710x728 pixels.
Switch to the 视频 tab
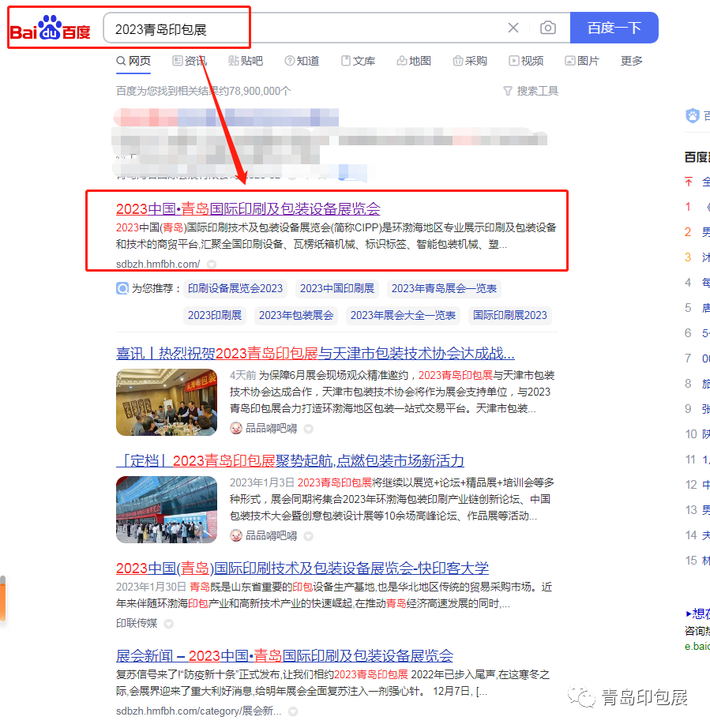pyautogui.click(x=526, y=61)
